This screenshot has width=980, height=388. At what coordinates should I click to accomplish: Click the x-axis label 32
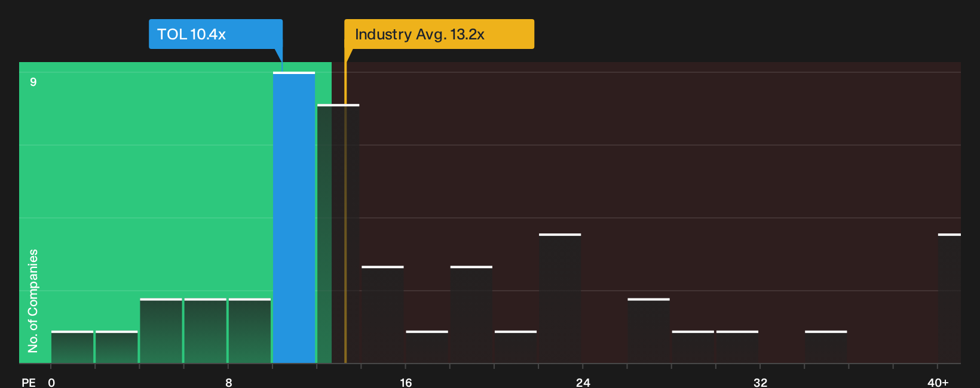pos(760,382)
